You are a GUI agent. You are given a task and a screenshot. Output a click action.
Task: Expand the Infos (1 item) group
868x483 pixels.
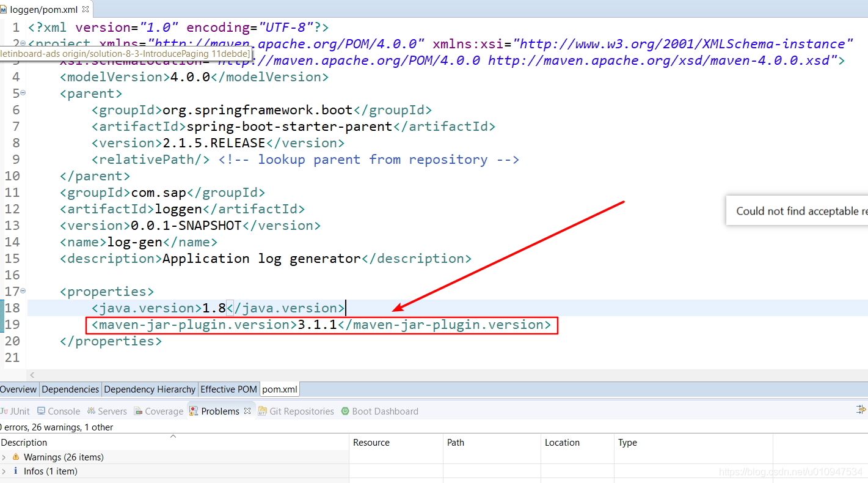[x=5, y=471]
